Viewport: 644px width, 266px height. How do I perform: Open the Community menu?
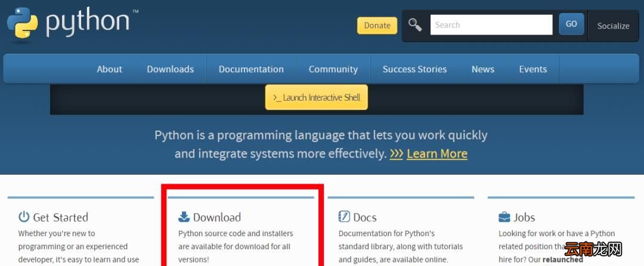click(x=333, y=69)
